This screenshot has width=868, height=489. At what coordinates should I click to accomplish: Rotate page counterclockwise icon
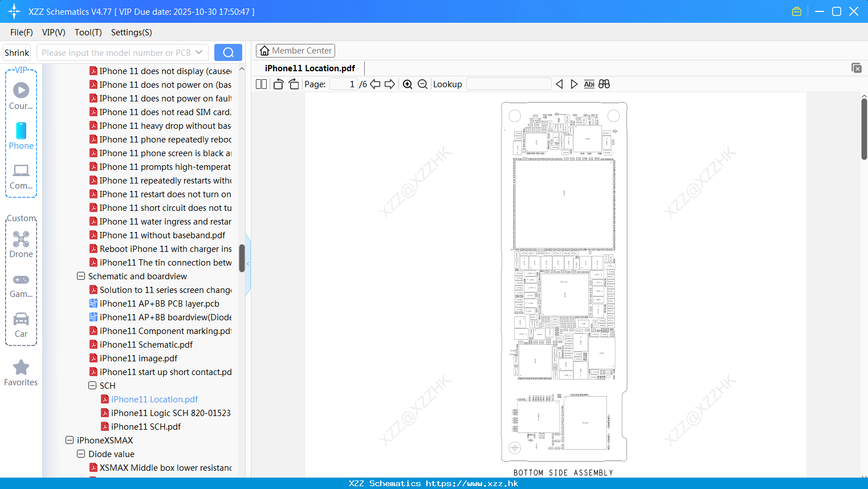tap(278, 84)
